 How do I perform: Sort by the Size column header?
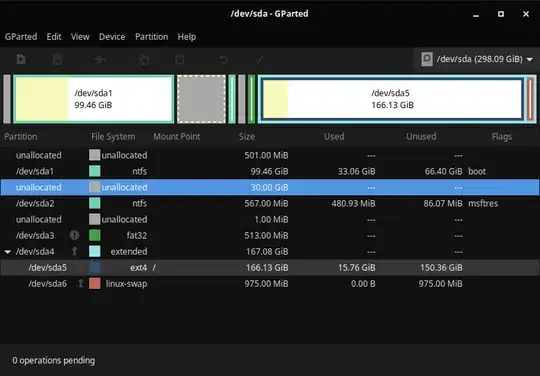[247, 136]
